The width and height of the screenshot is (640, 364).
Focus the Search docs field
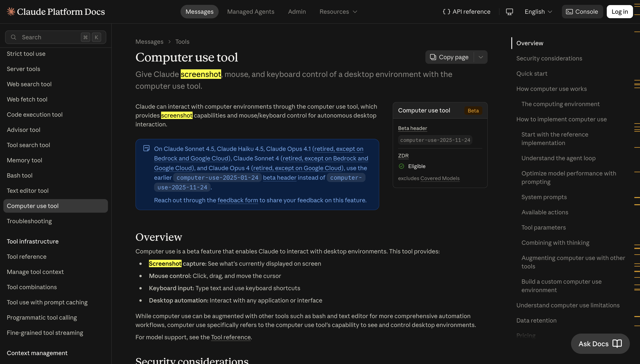tap(56, 37)
